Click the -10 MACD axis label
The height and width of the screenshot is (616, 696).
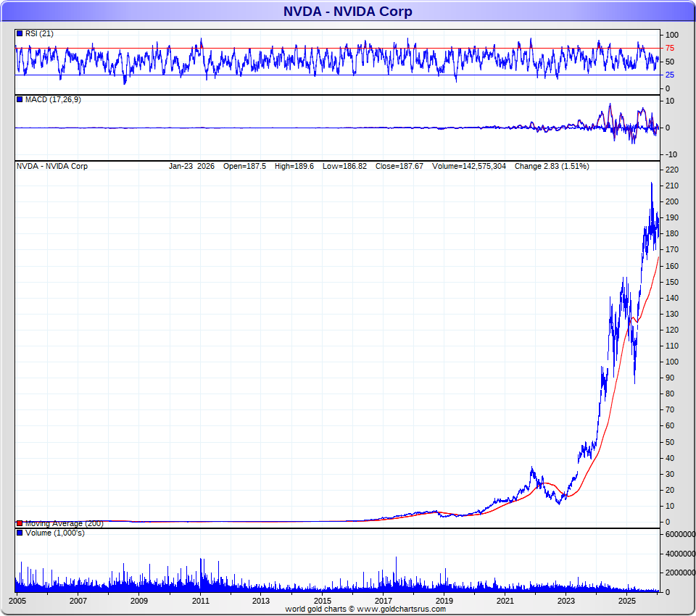[x=671, y=154]
